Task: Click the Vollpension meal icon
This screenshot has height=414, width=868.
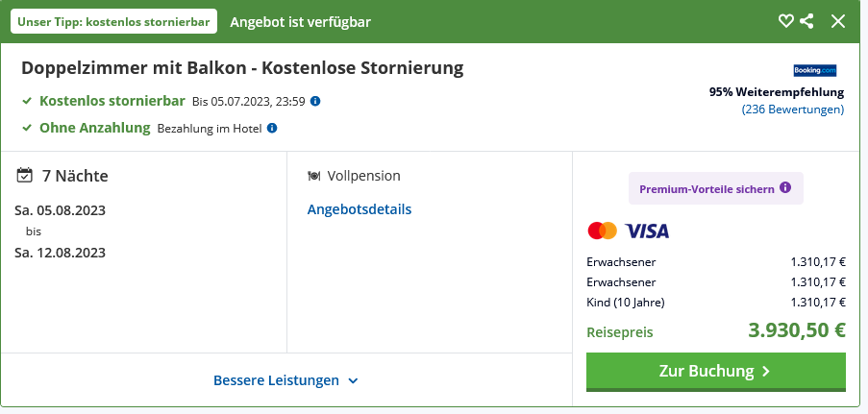Action: [314, 176]
